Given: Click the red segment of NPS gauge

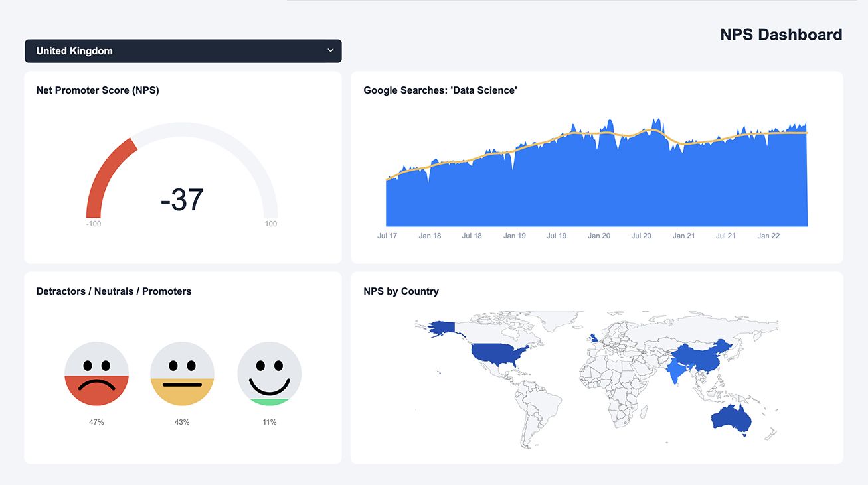Looking at the screenshot, I should pyautogui.click(x=106, y=174).
